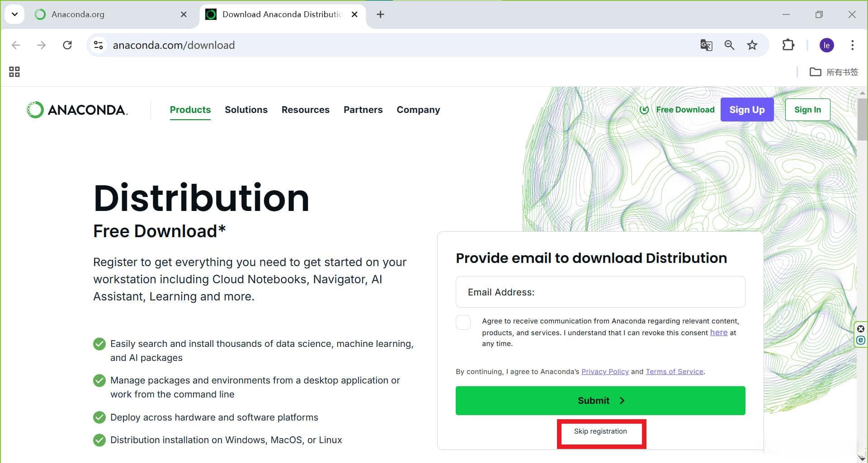Open the browser profile avatar
This screenshot has width=868, height=463.
[x=827, y=45]
